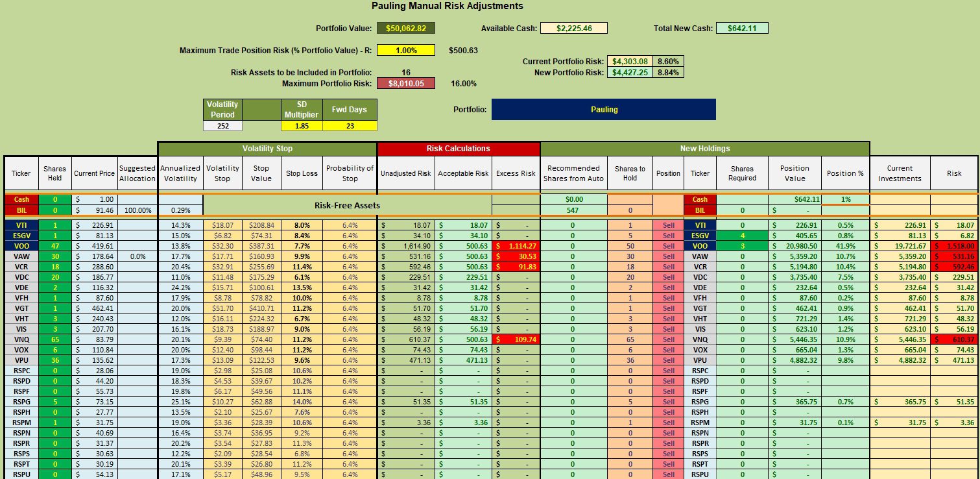Image resolution: width=980 pixels, height=479 pixels.
Task: Click the Unadjusted Risk column header
Action: (405, 173)
